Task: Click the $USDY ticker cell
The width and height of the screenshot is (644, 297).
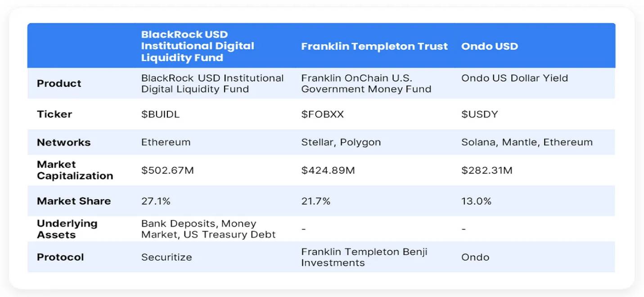Action: [x=479, y=114]
